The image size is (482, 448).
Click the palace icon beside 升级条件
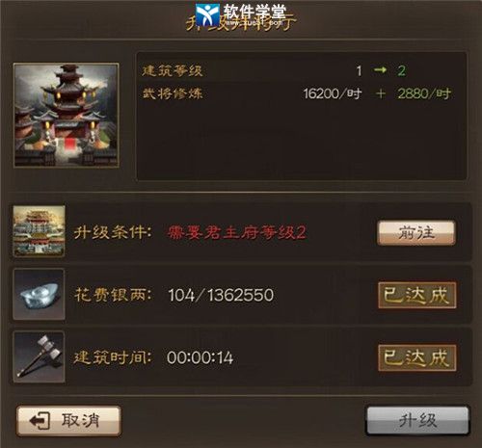[39, 231]
